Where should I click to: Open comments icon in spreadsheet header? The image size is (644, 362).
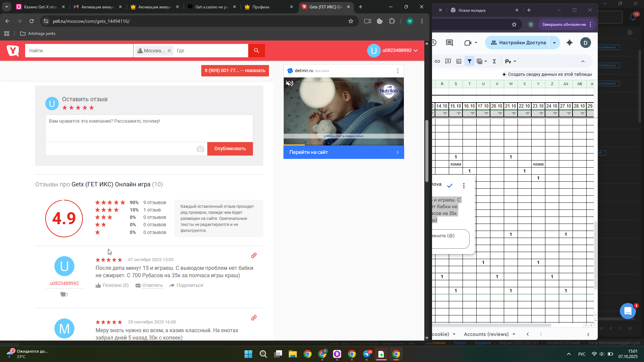click(x=449, y=43)
